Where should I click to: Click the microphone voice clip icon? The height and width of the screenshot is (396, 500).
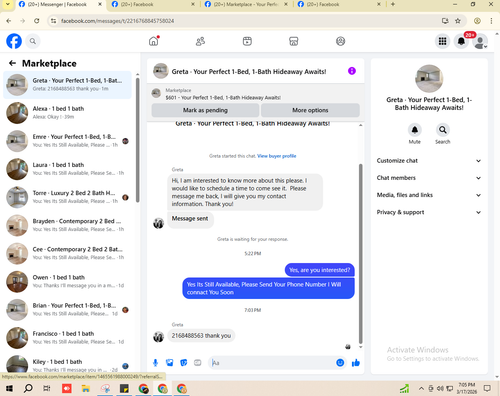(155, 363)
